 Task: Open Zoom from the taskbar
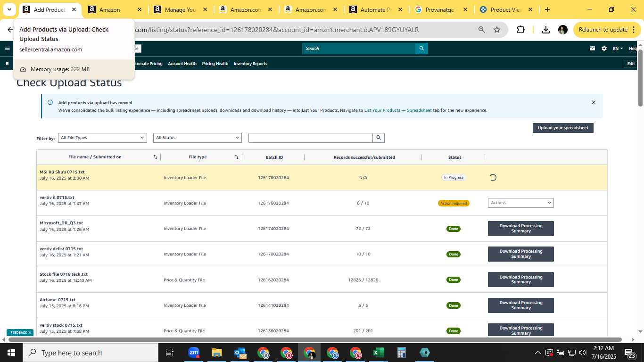(193, 353)
